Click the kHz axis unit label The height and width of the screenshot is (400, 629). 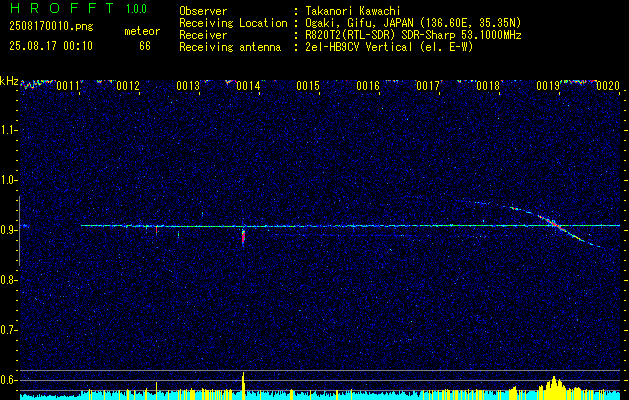pyautogui.click(x=9, y=81)
